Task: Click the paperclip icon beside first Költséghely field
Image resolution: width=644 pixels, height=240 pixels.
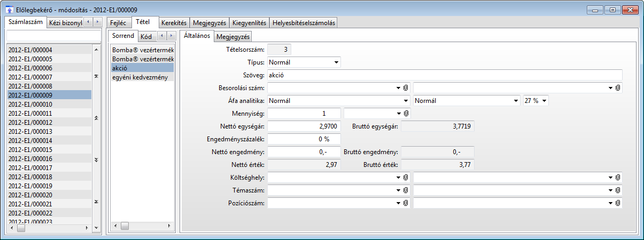Action: 406,177
